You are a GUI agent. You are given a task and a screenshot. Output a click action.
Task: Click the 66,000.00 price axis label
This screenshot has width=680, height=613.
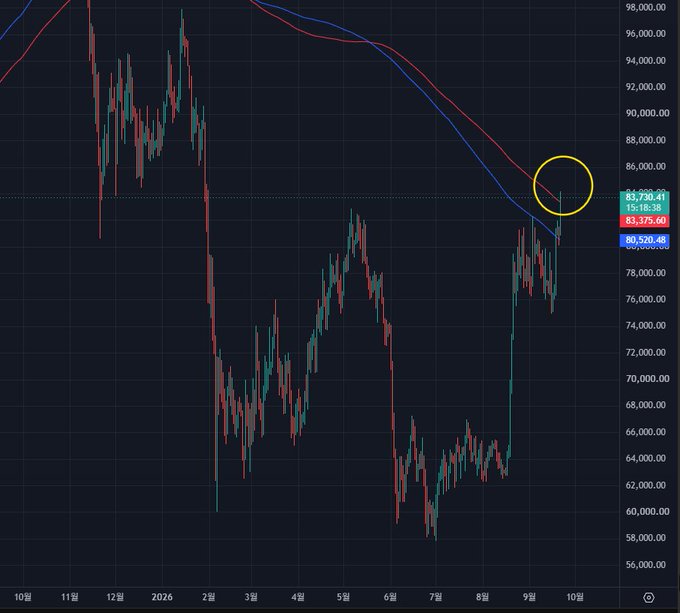coord(645,432)
